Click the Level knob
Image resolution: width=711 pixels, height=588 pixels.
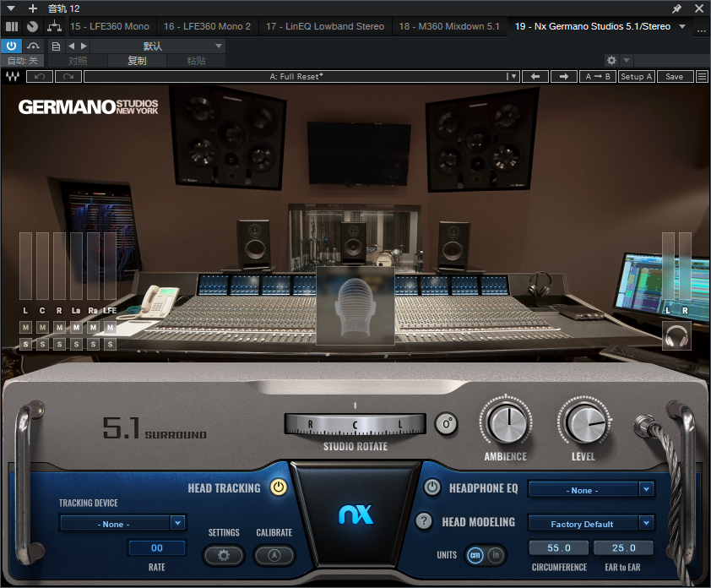[x=584, y=423]
